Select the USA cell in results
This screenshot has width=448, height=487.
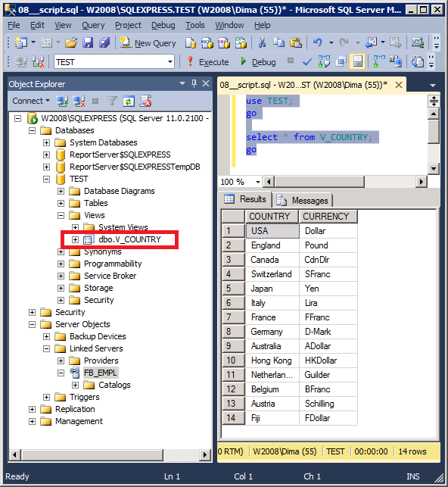(x=272, y=231)
